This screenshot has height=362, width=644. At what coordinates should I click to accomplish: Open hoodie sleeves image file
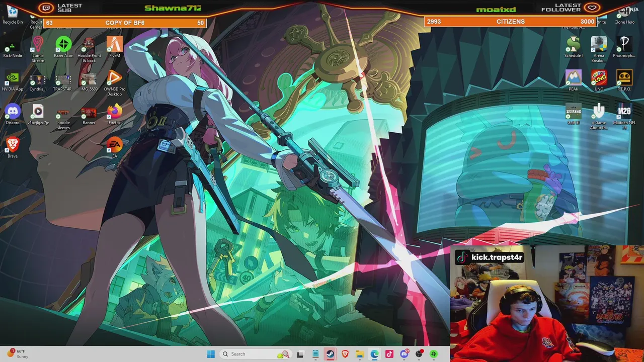[63, 118]
